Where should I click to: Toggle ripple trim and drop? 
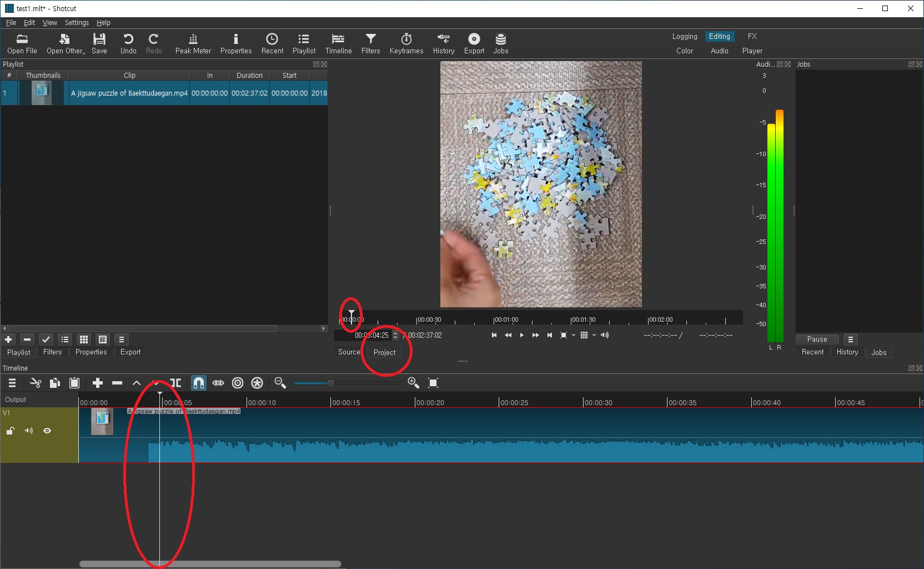[238, 383]
